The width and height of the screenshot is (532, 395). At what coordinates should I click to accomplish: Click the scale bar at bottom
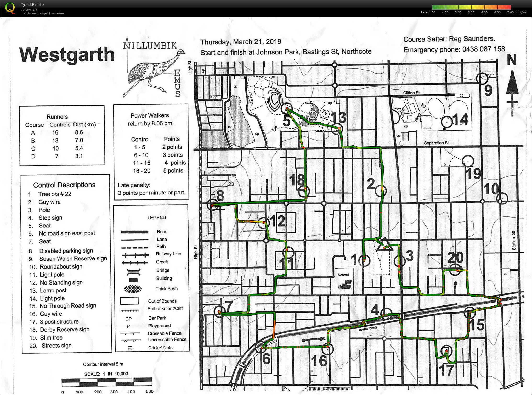click(x=107, y=382)
